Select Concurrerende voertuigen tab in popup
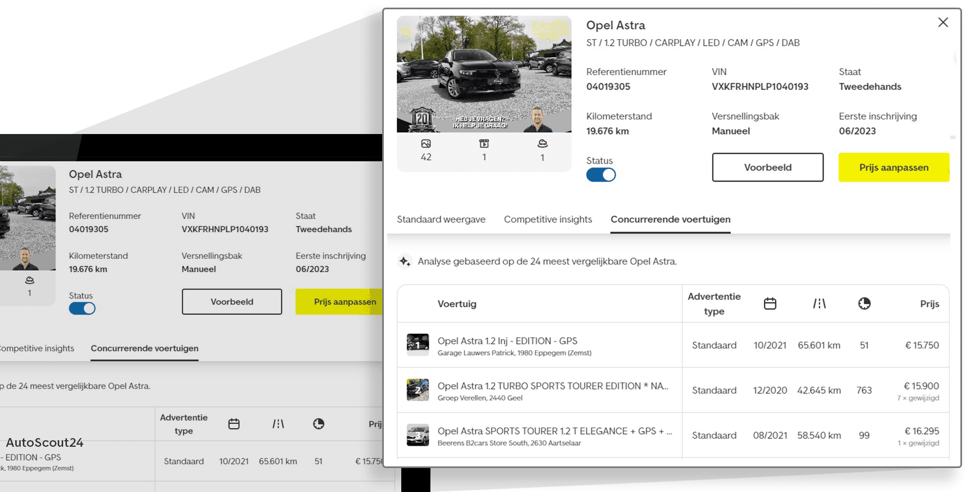 pos(670,219)
